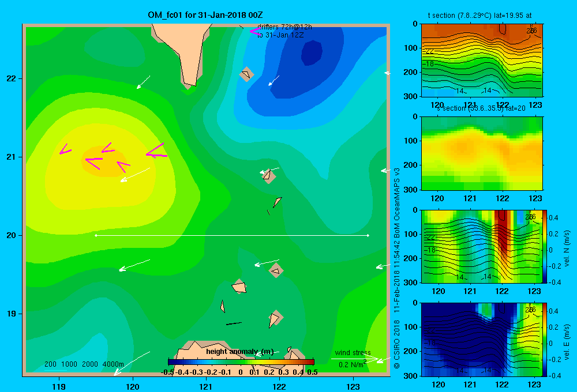This screenshot has height=392, width=577.
Task: Click the vertical "© CSIRO 2018" copyright text
Action: pos(397,344)
